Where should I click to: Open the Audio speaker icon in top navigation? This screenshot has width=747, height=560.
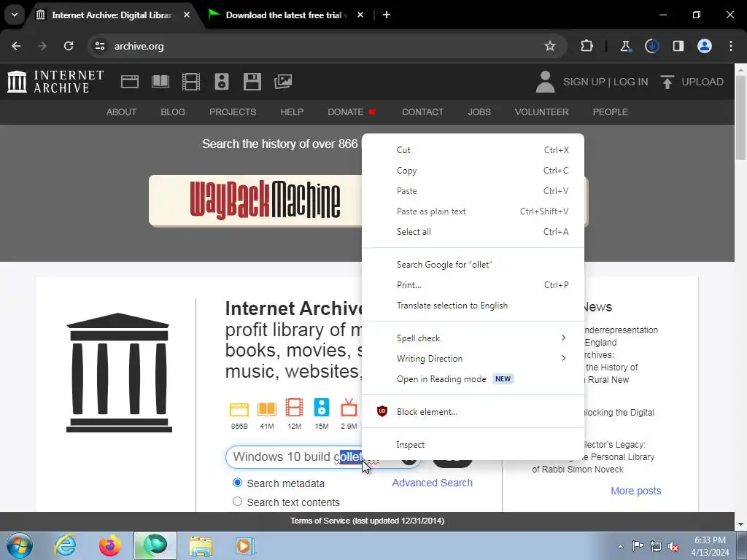coord(222,82)
